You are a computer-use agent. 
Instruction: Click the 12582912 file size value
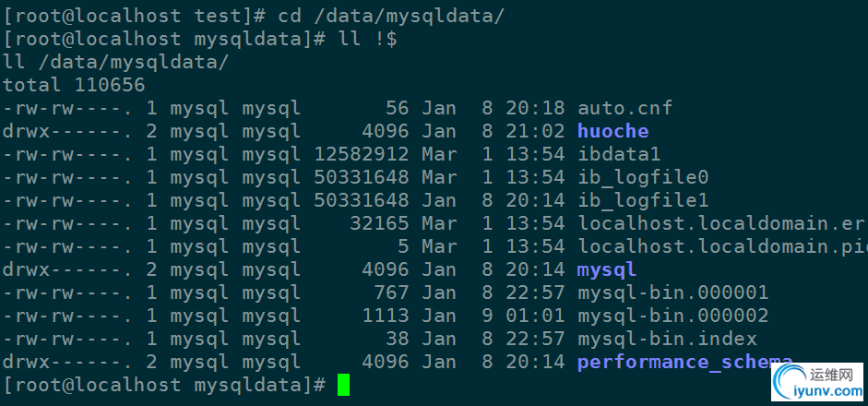(362, 154)
